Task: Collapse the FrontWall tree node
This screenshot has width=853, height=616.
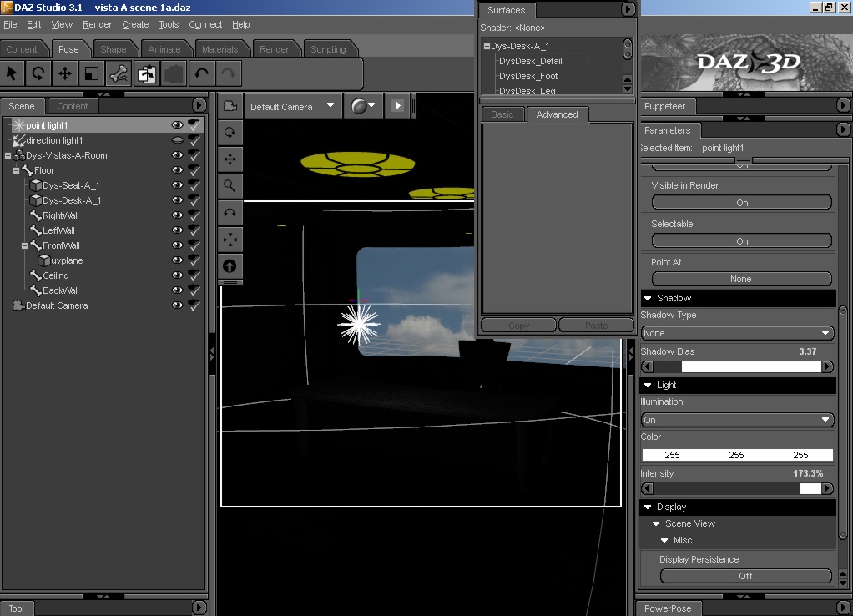Action: pyautogui.click(x=25, y=245)
